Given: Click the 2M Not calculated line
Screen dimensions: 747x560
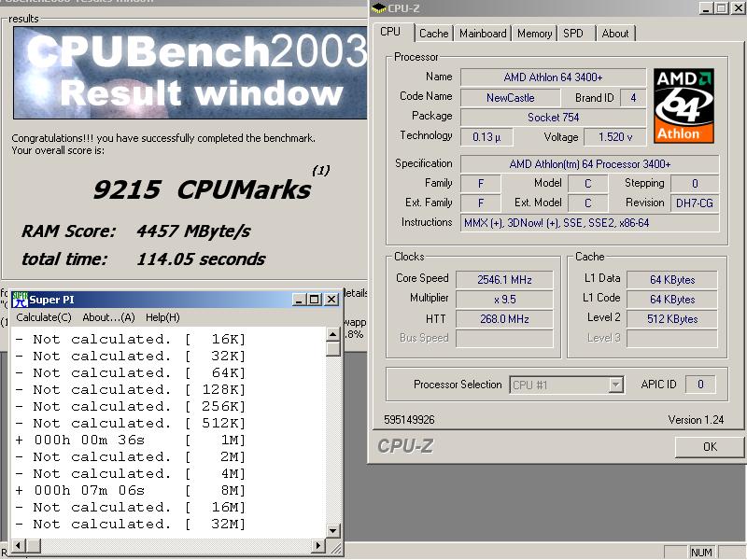Looking at the screenshot, I should tap(130, 456).
